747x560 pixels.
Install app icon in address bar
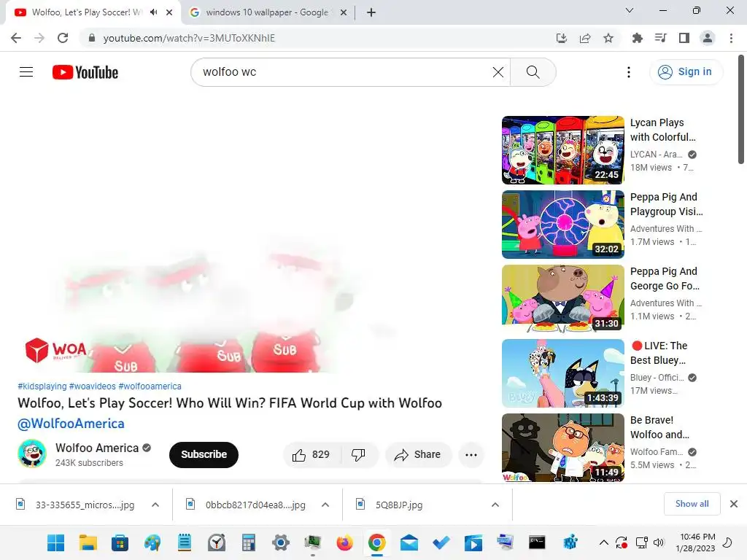[x=561, y=38]
